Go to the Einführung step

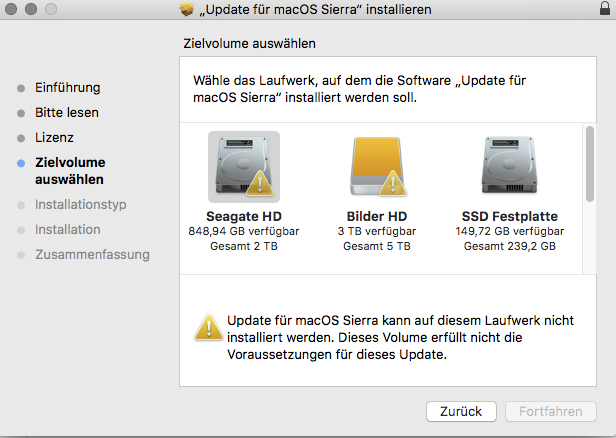click(x=67, y=88)
